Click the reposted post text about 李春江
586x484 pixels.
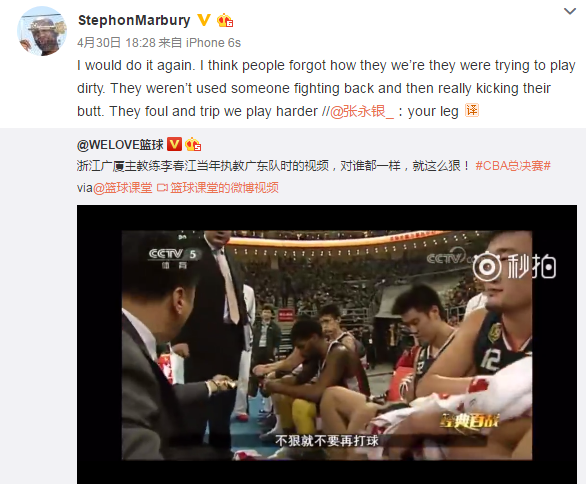[x=274, y=166]
